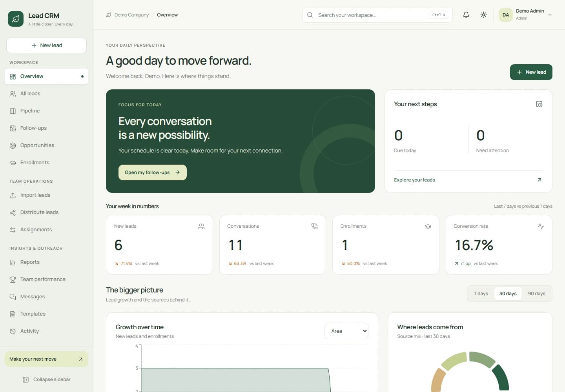Navigate to Follow-ups

[x=46, y=128]
